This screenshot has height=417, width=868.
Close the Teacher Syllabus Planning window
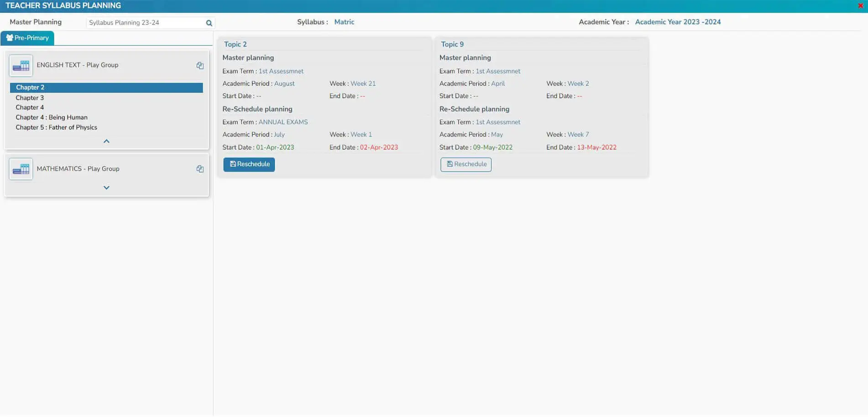click(860, 5)
